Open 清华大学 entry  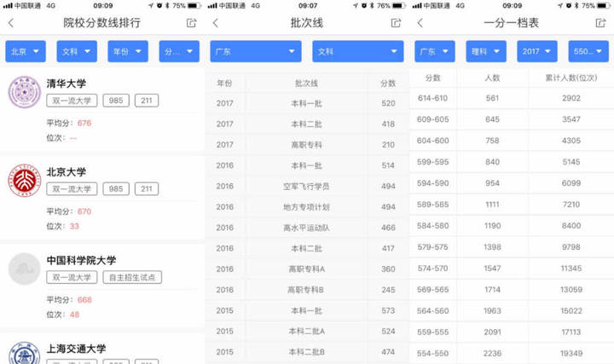tap(102, 110)
